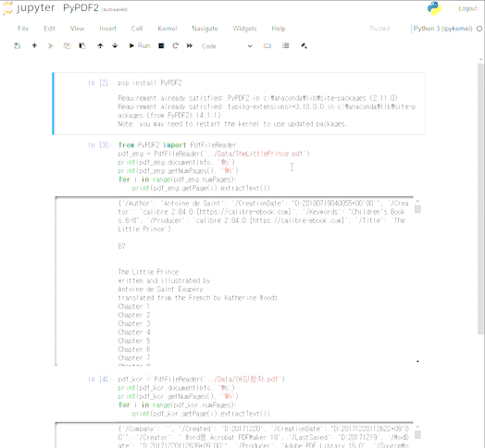Select the In [3] cell prompt

pyautogui.click(x=99, y=144)
